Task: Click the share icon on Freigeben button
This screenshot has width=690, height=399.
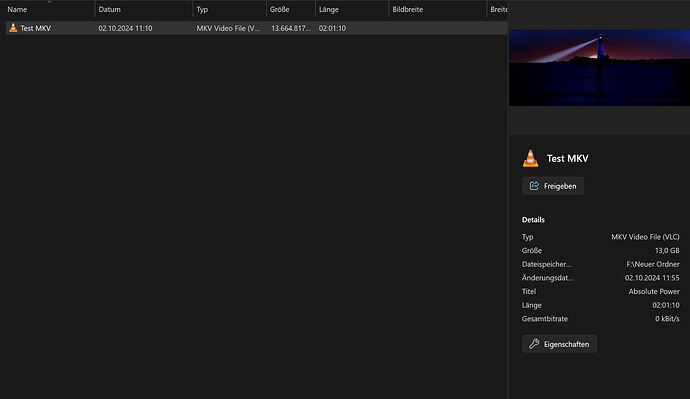Action: [x=534, y=186]
